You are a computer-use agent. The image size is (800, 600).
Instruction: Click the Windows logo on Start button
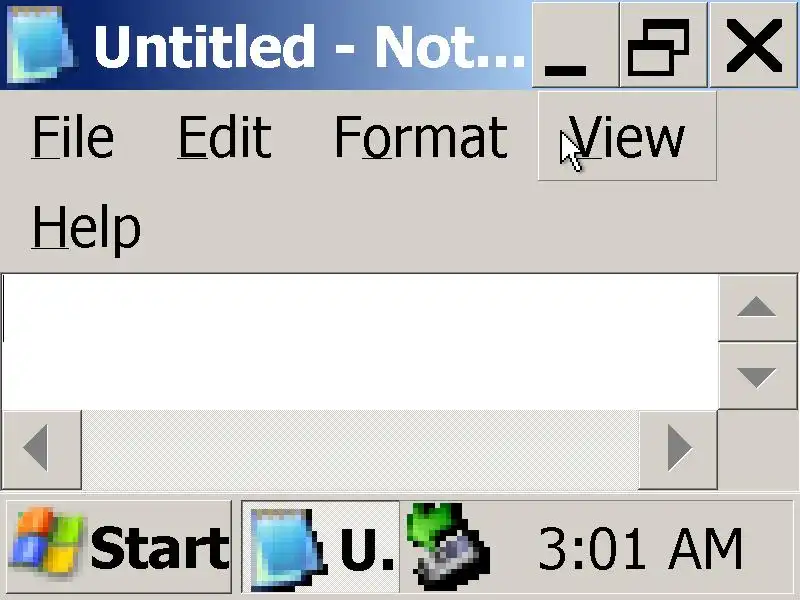pos(47,541)
